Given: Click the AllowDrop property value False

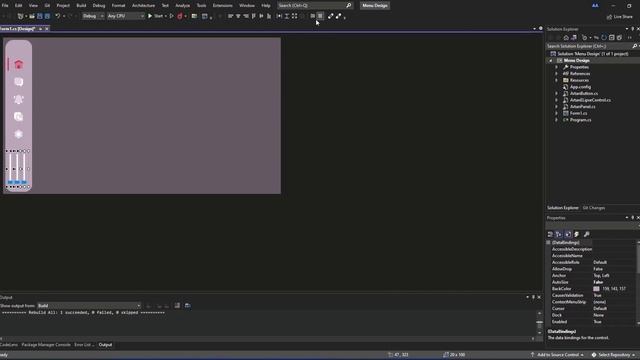Looking at the screenshot, I should [x=598, y=269].
